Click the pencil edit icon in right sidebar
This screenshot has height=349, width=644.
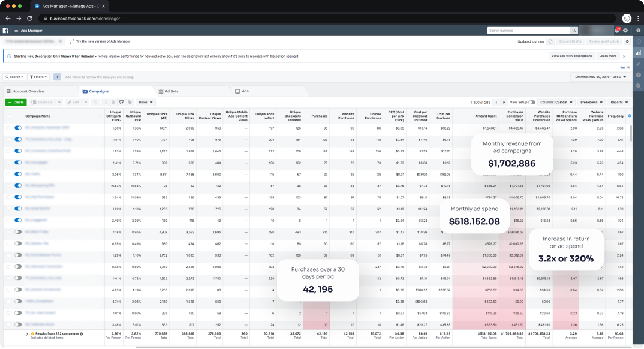coord(638,64)
